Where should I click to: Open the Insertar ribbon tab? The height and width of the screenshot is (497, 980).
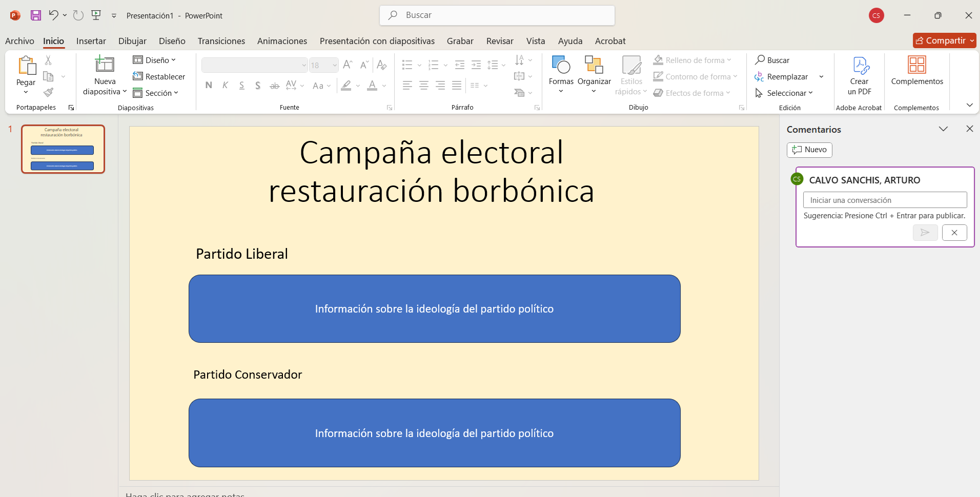[x=91, y=41]
